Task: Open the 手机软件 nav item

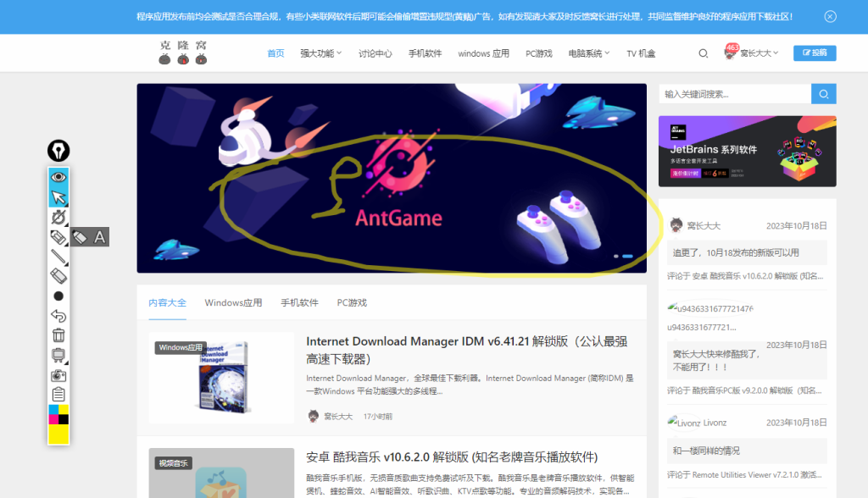Action: point(425,53)
